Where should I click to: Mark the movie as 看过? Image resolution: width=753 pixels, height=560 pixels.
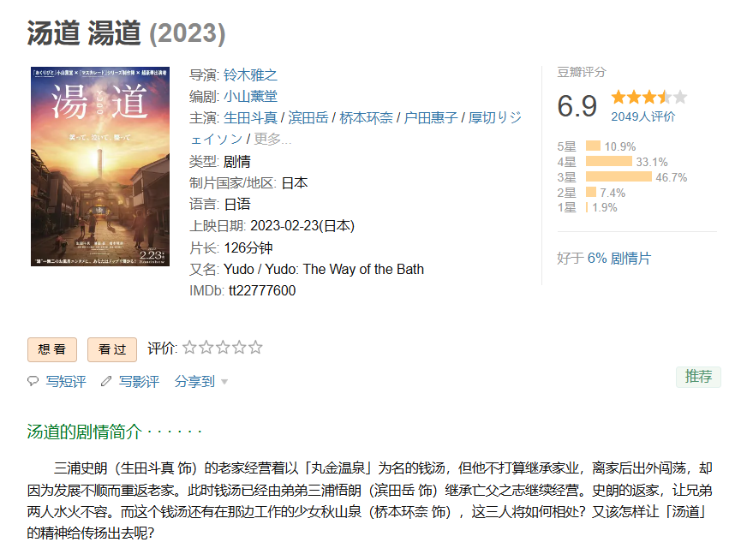click(x=112, y=349)
